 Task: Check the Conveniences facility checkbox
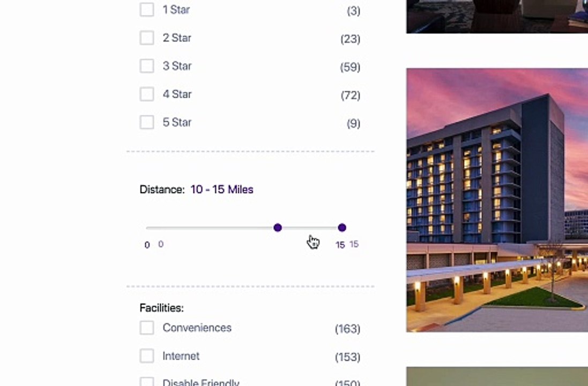click(147, 328)
